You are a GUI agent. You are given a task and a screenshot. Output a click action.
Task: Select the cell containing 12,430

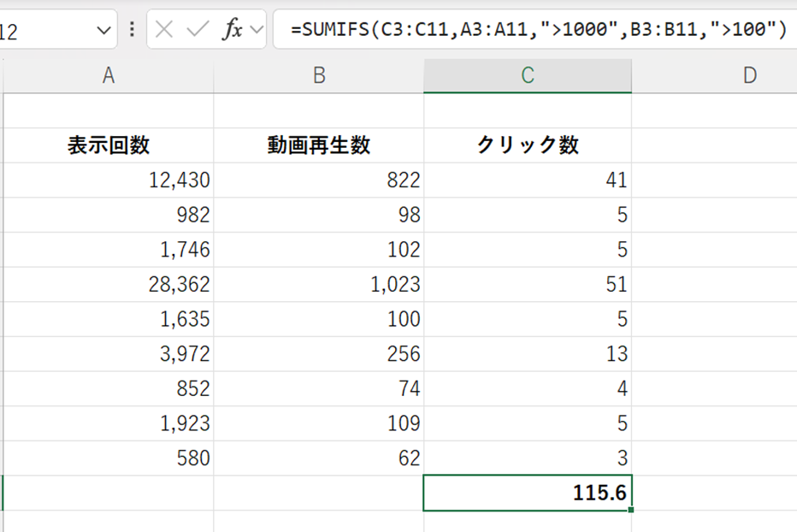(x=109, y=180)
